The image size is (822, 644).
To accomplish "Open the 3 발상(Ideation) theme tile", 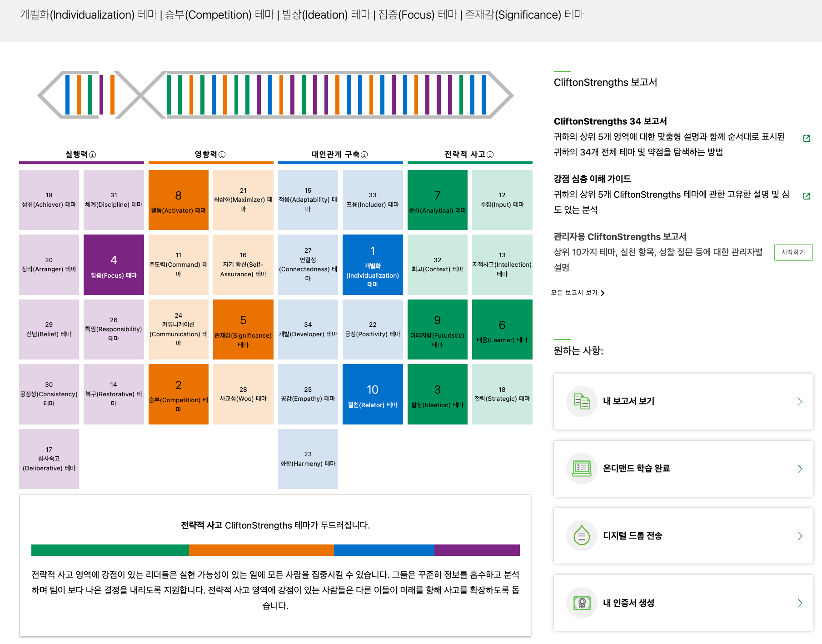I will 438,394.
